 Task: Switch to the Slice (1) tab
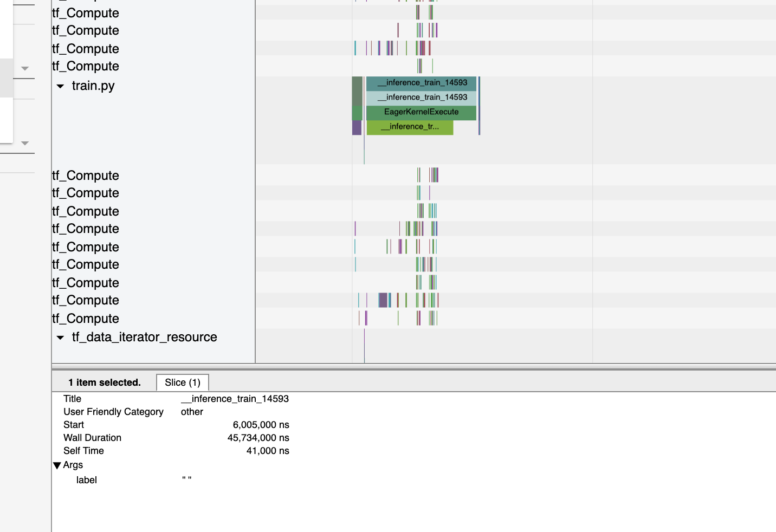[182, 382]
